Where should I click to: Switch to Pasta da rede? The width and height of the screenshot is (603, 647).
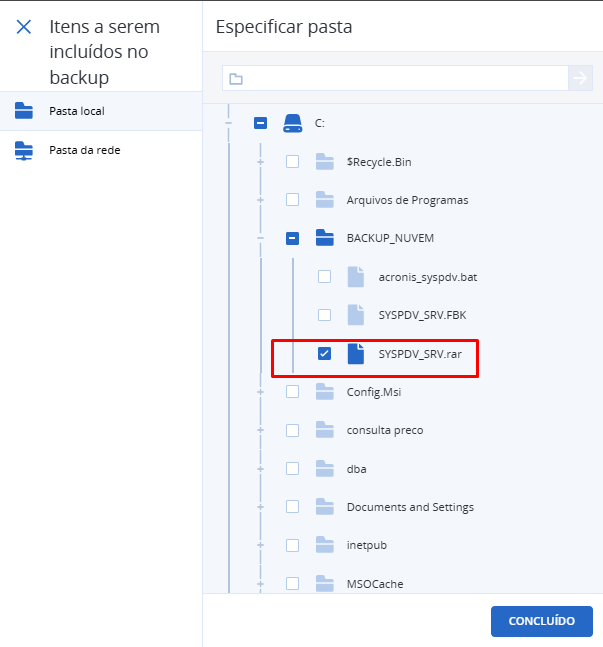point(85,150)
